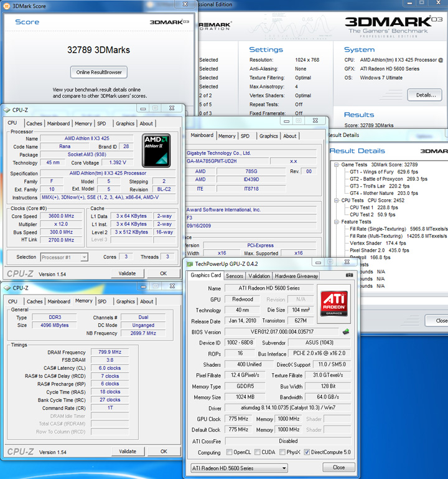Viewport: 448px width, 479px height.
Task: Click the Online ResultBrowser button
Action: 99,72
